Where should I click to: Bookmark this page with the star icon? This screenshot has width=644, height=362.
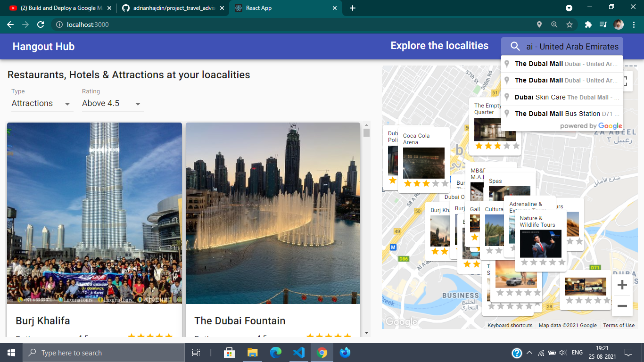click(570, 25)
